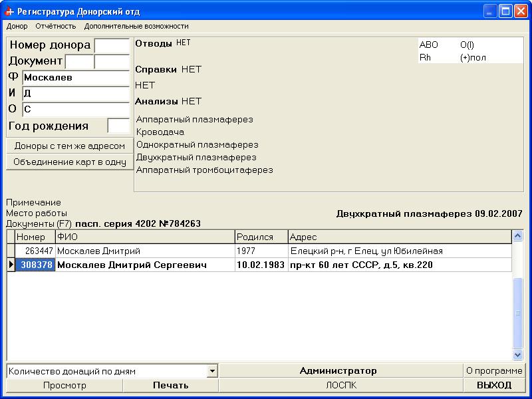Select donor row 263447 Москалев Дмитрий
The width and height of the screenshot is (532, 399).
click(145, 251)
